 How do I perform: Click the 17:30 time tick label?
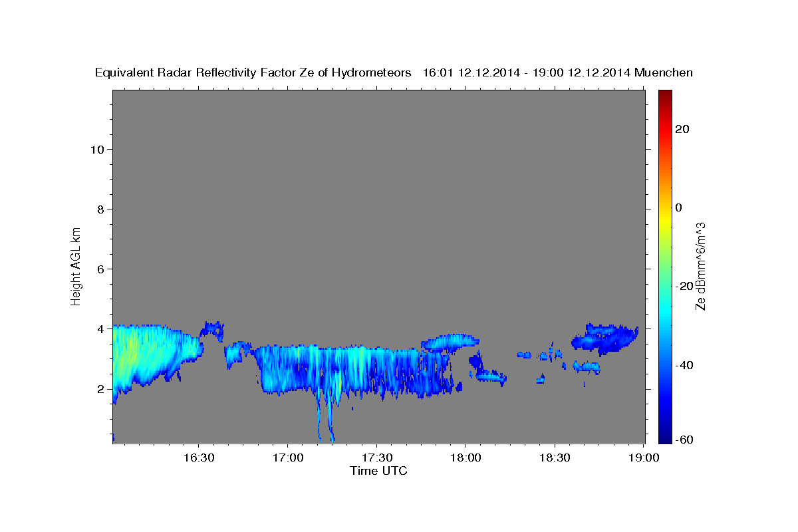[x=376, y=458]
